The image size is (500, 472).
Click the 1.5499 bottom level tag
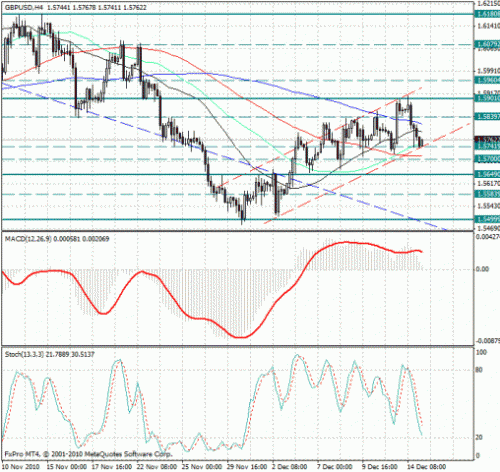coord(487,219)
